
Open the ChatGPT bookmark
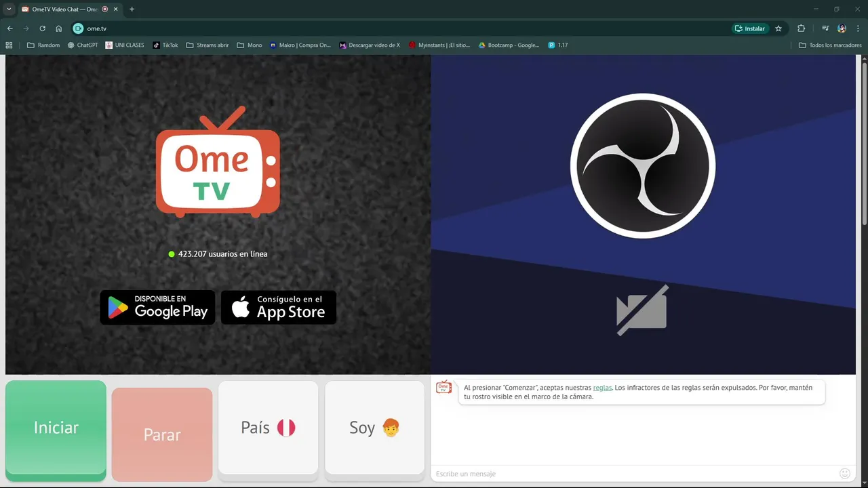coord(83,45)
